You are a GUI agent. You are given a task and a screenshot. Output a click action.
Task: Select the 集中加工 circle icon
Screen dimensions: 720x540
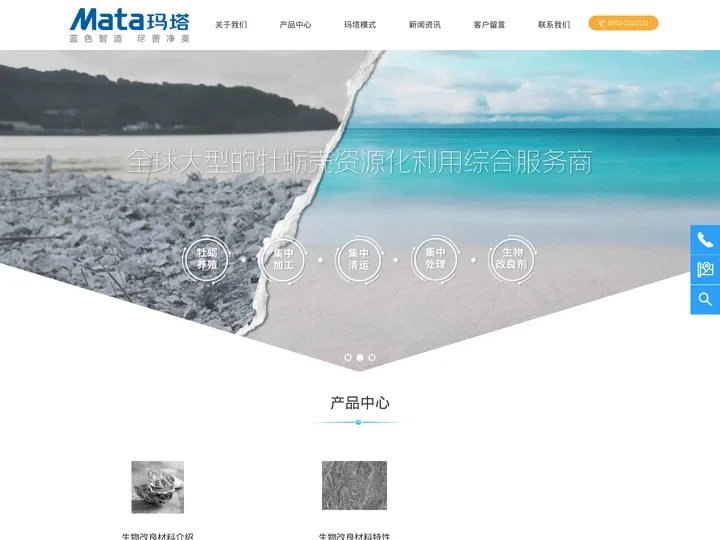283,259
